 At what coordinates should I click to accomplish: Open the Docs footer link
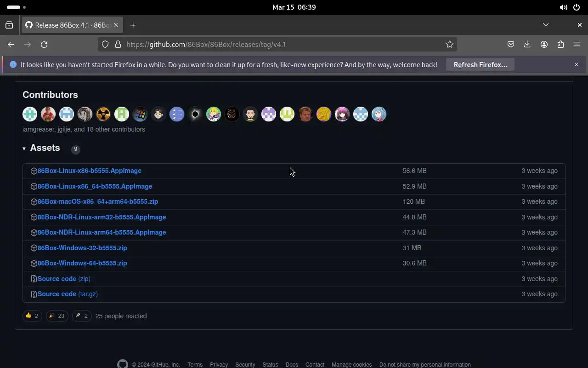pos(292,365)
